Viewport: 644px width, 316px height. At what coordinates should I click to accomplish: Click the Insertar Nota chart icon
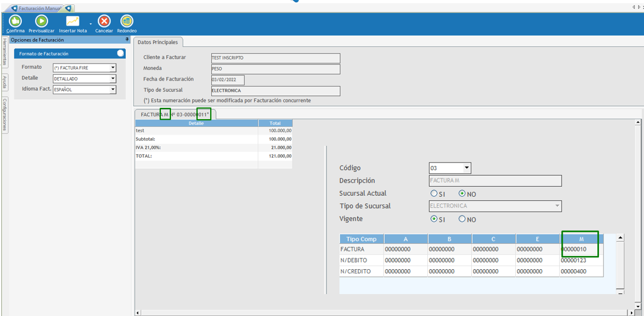pyautogui.click(x=72, y=21)
